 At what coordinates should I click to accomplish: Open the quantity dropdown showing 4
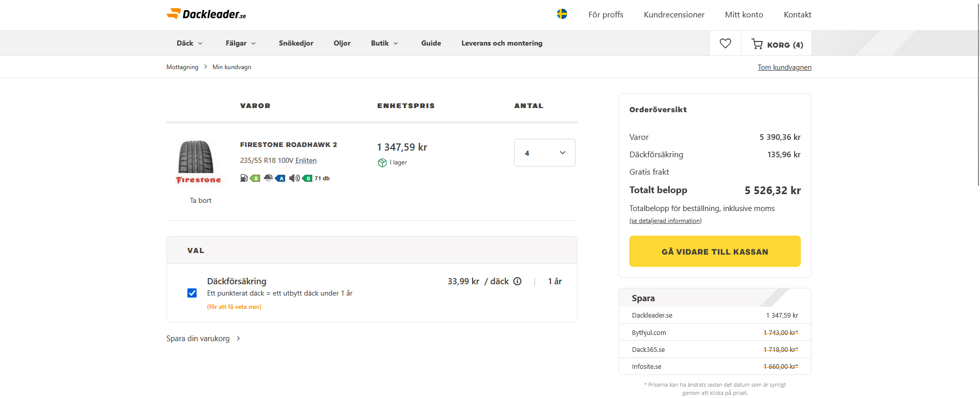tap(544, 153)
